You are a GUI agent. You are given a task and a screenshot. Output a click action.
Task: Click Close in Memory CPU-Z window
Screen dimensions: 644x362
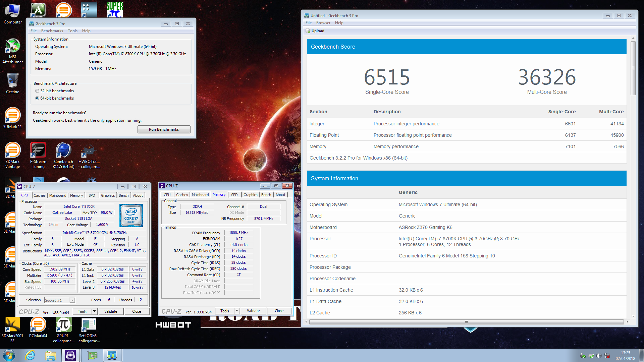pos(279,311)
